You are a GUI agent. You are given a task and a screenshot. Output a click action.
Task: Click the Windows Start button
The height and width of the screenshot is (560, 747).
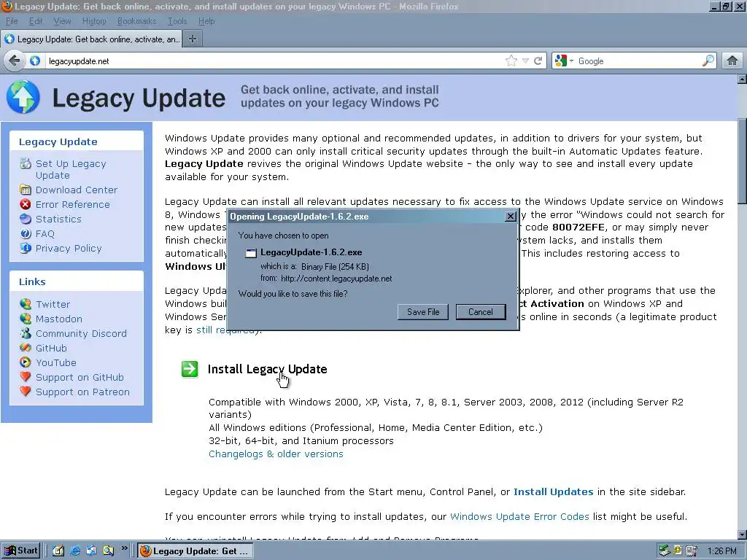tap(20, 551)
